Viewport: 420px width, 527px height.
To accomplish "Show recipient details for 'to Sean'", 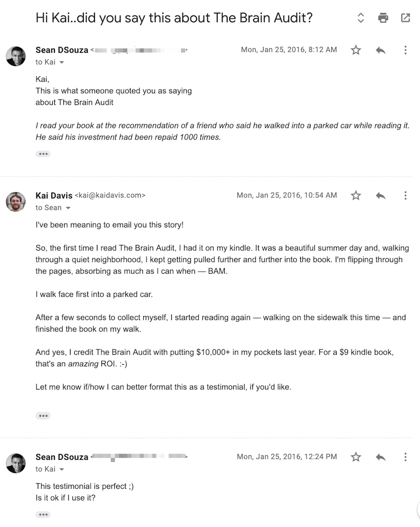I will (x=68, y=208).
